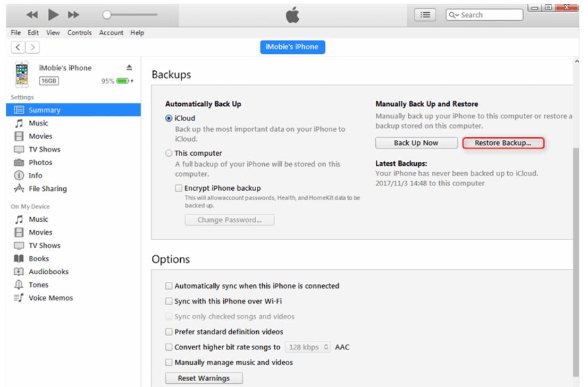Enable automatic sync when iPhone connected
Image resolution: width=588 pixels, height=387 pixels.
[169, 286]
